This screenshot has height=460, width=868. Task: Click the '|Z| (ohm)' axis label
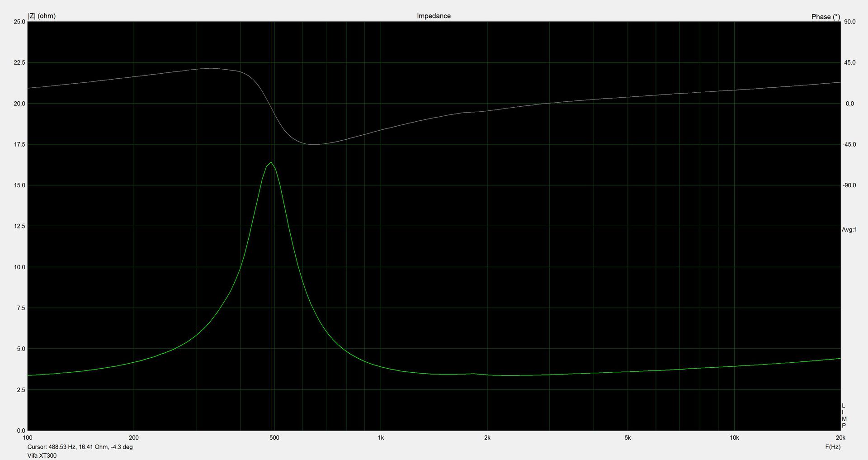[x=42, y=16]
